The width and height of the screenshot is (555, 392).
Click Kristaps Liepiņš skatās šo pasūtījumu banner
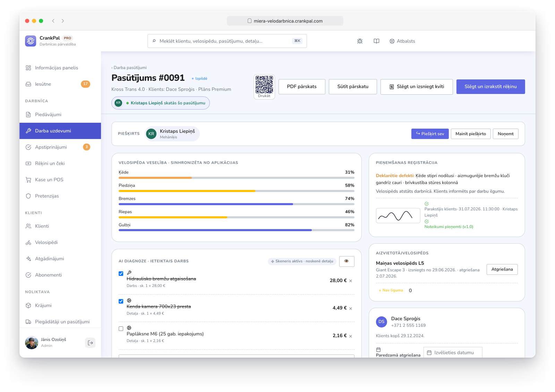click(161, 103)
